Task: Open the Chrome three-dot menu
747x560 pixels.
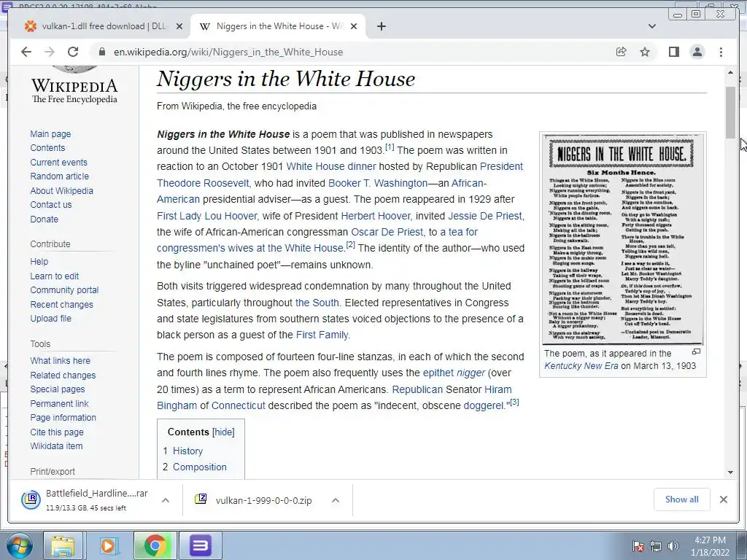Action: pos(721,52)
